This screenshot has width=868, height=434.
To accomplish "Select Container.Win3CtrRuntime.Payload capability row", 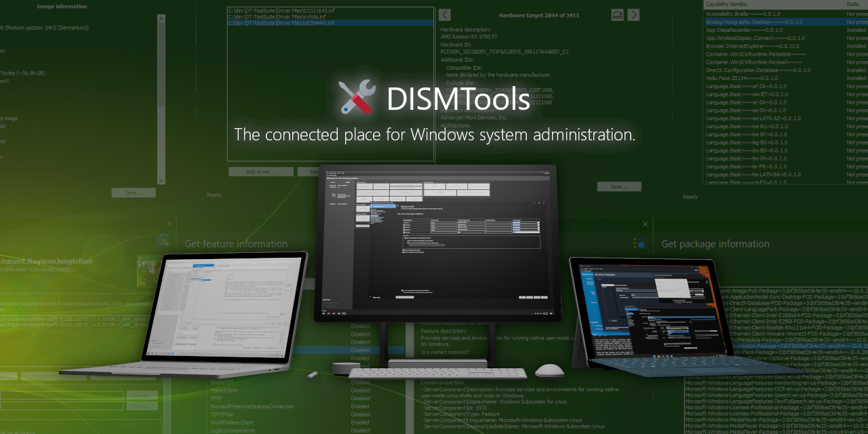I will tap(785, 62).
